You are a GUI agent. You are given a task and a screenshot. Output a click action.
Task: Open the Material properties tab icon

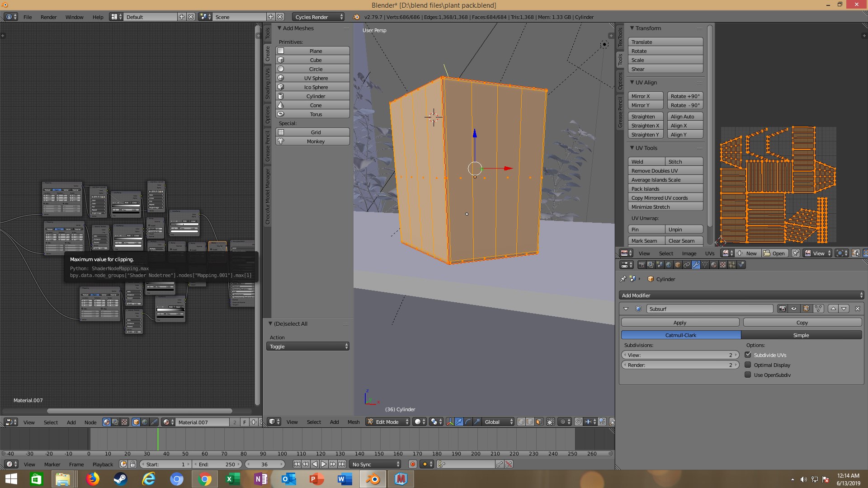click(714, 265)
